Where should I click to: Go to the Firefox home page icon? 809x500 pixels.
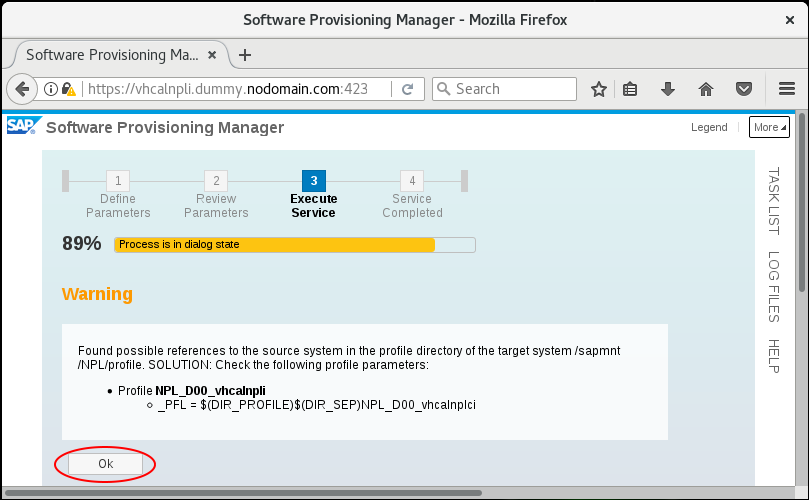coord(706,89)
